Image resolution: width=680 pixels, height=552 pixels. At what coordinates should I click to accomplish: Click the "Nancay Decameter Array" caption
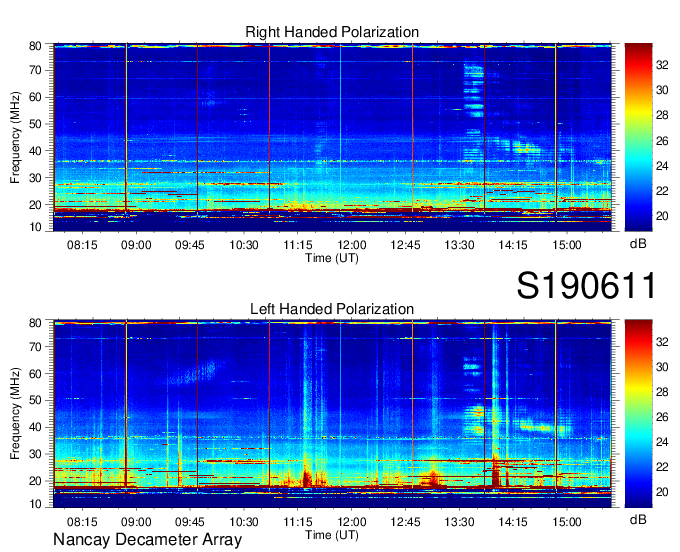(147, 540)
